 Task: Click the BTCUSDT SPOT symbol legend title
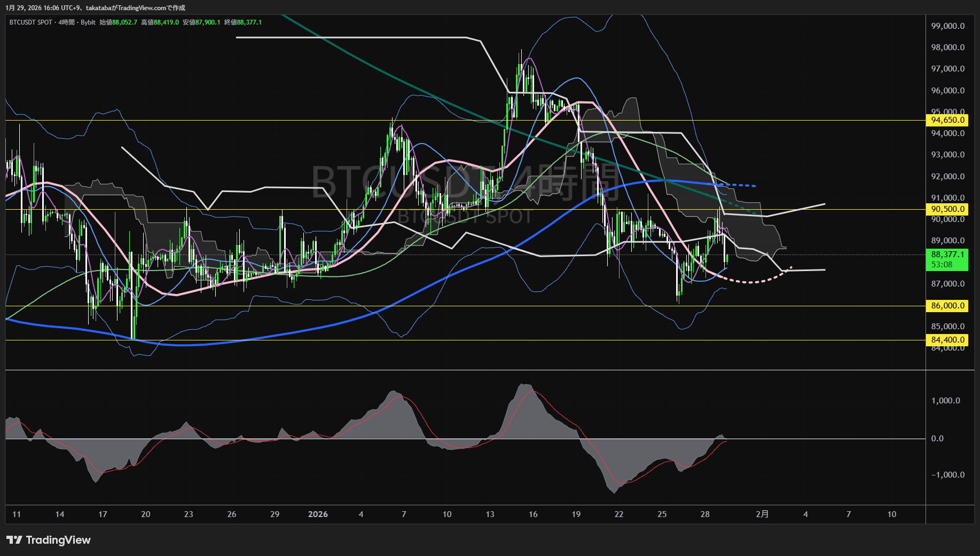point(30,22)
